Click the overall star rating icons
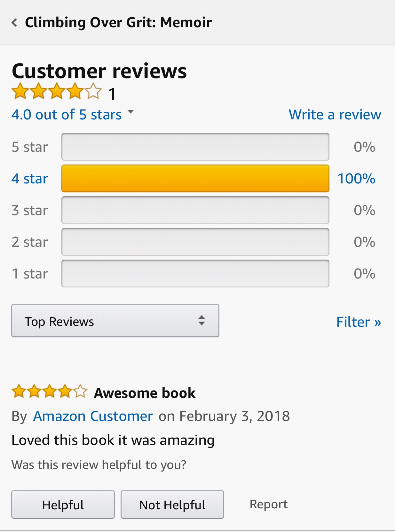This screenshot has height=532, width=395. coord(57,91)
